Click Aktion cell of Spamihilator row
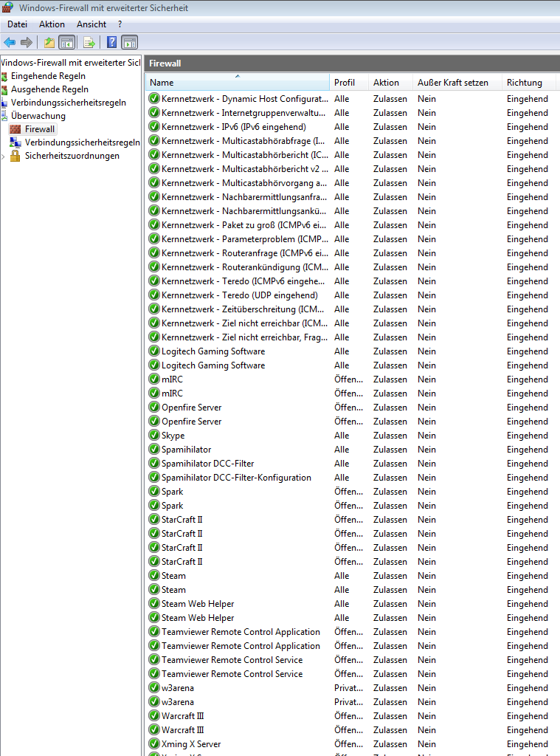 [x=390, y=449]
